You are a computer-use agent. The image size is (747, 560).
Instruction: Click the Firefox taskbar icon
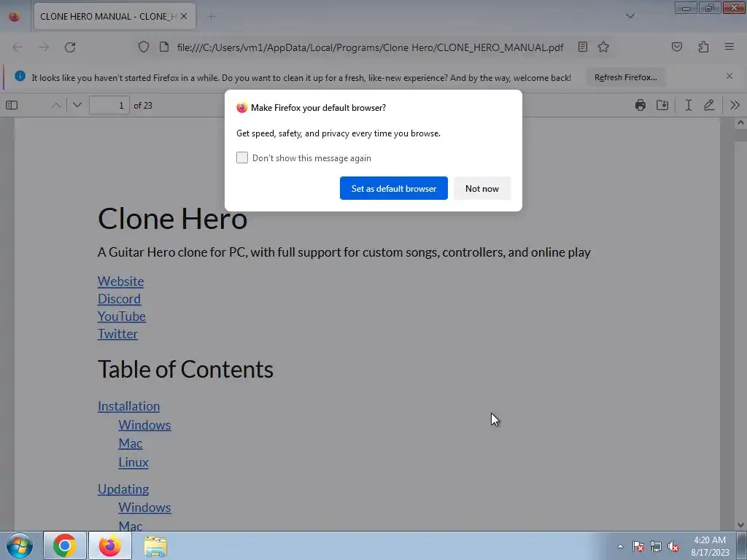(110, 545)
